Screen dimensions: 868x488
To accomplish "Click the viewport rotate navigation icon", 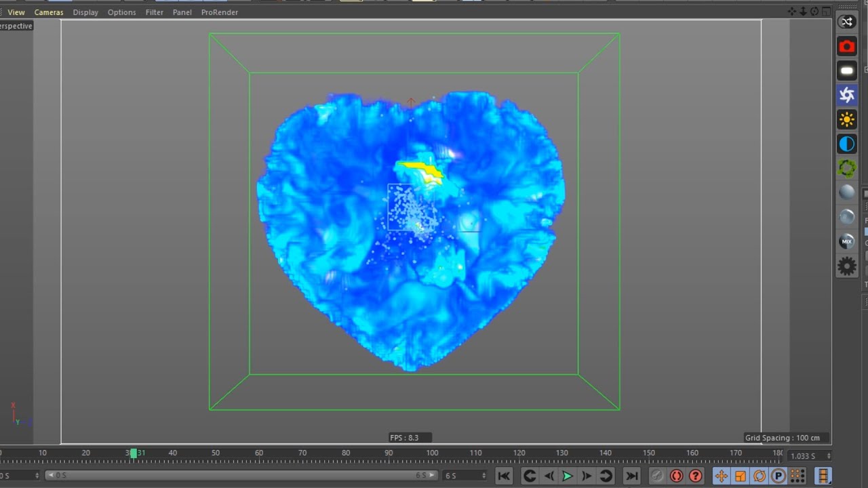I will (814, 12).
